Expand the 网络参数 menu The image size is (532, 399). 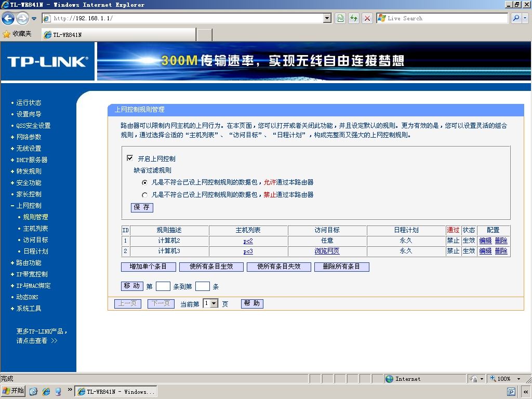pyautogui.click(x=29, y=137)
